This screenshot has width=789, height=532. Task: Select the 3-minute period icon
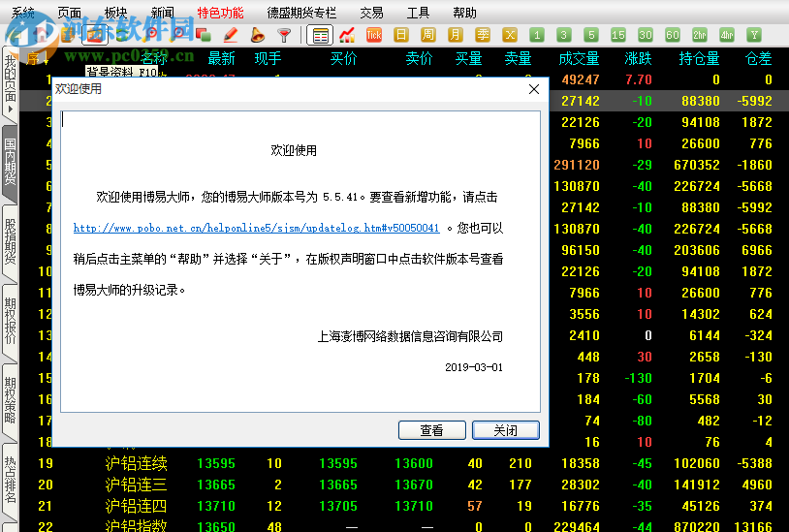pos(563,35)
